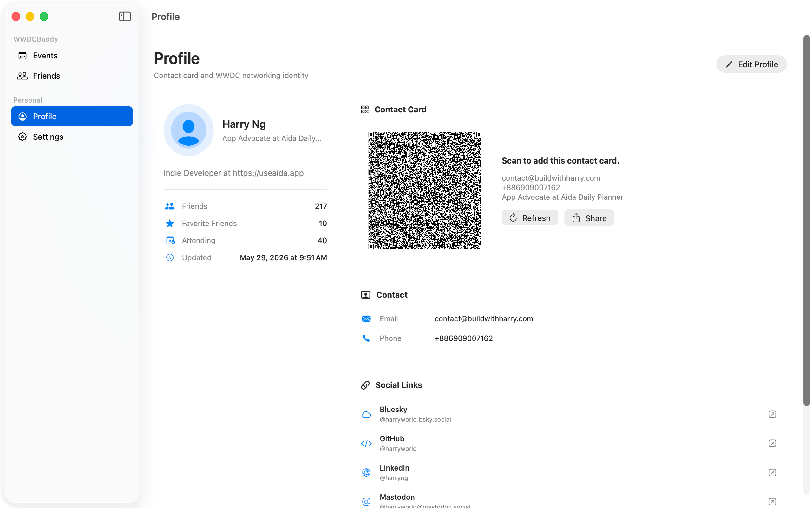The image size is (812, 508).
Task: Open the Mastodon link arrow
Action: pyautogui.click(x=772, y=502)
